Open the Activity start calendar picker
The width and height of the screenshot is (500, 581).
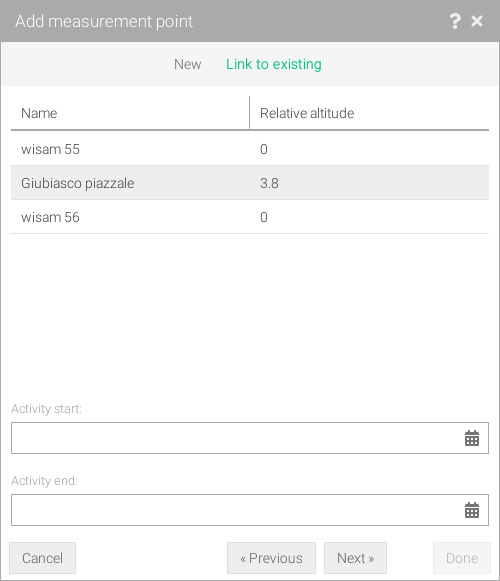coord(472,438)
